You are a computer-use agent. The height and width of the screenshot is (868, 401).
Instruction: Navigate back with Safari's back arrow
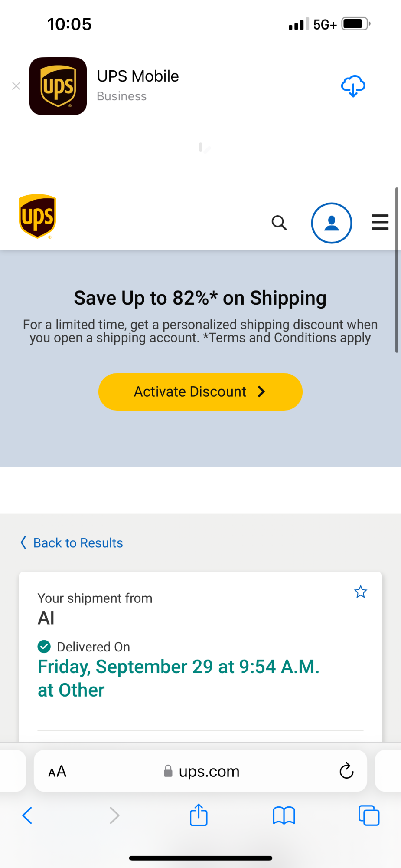27,815
